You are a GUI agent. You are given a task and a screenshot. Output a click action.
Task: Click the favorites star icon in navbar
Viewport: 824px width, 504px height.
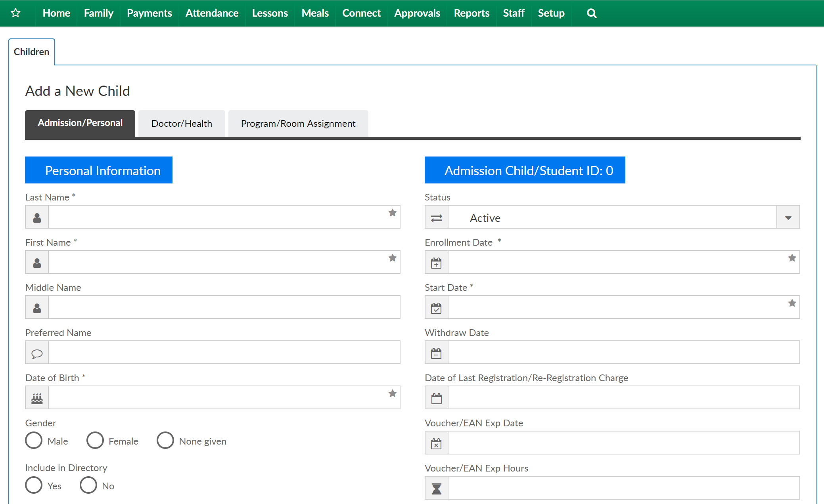(15, 13)
